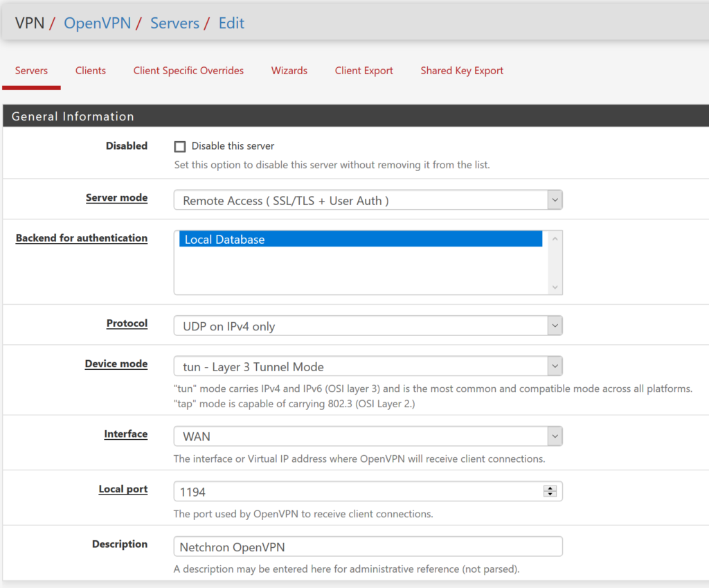Open the OpenVPN breadcrumb link
Screen dimensions: 709x588
97,23
